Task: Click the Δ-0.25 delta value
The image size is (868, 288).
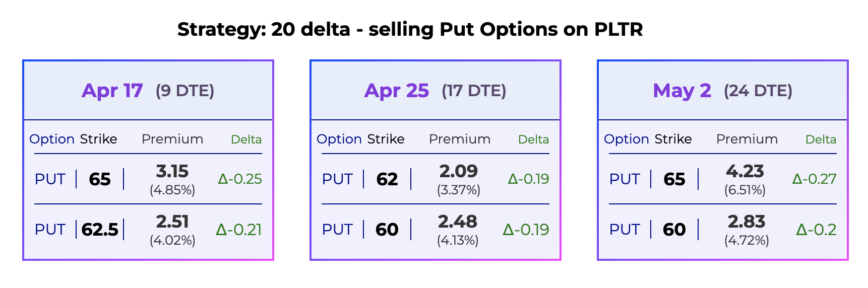Action: 240,179
